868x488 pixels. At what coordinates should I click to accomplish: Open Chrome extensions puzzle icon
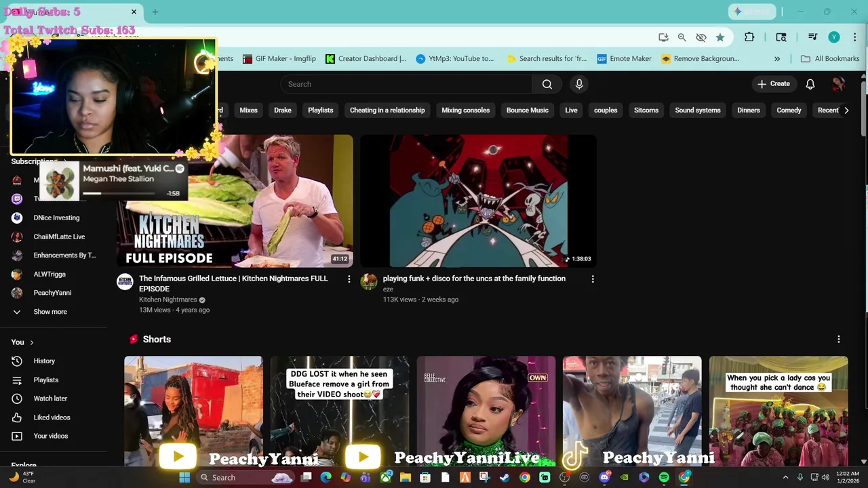tap(749, 37)
